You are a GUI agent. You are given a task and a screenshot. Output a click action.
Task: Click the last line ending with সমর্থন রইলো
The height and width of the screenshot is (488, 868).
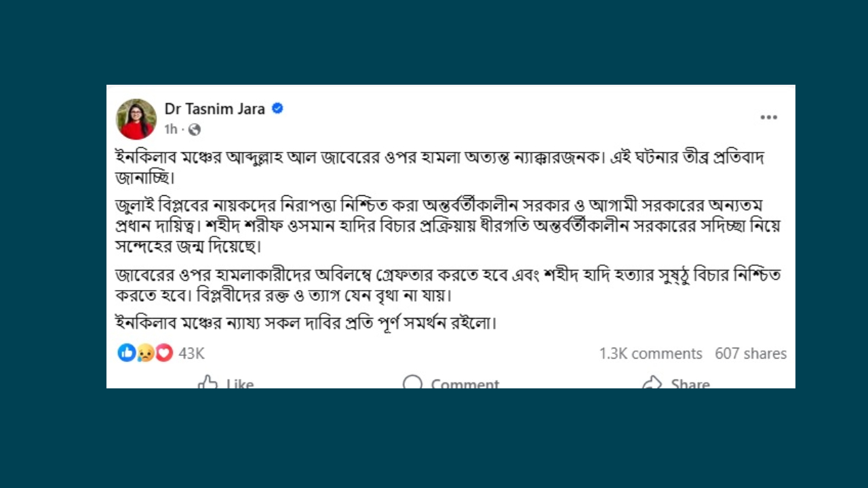tap(307, 323)
